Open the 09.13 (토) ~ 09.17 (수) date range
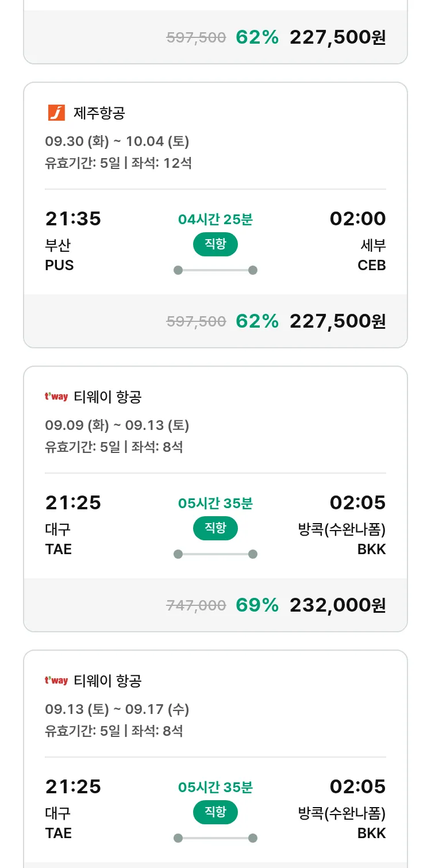Screen dimensions: 431x868 tap(117, 709)
